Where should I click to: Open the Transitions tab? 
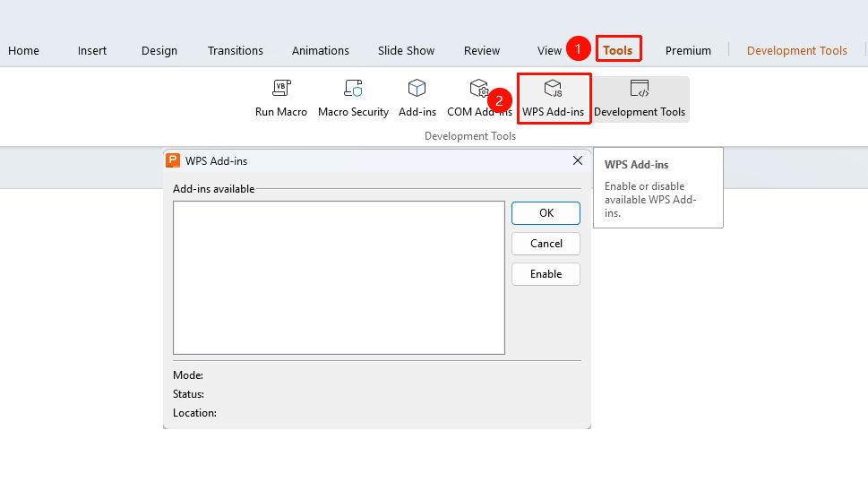coord(236,51)
